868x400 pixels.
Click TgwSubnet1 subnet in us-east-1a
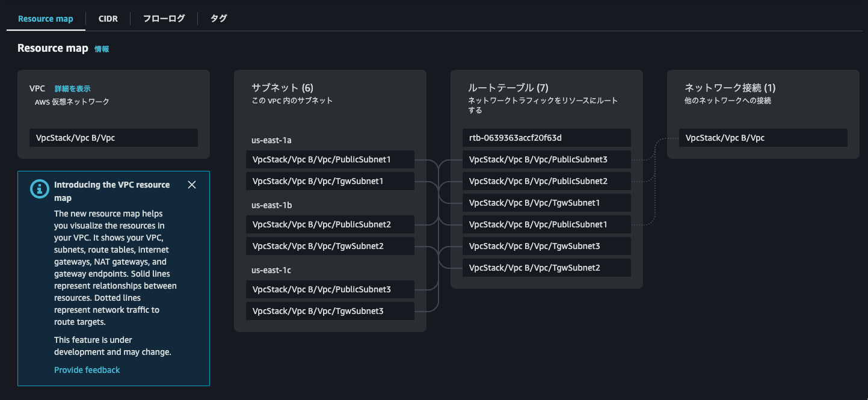(x=330, y=180)
